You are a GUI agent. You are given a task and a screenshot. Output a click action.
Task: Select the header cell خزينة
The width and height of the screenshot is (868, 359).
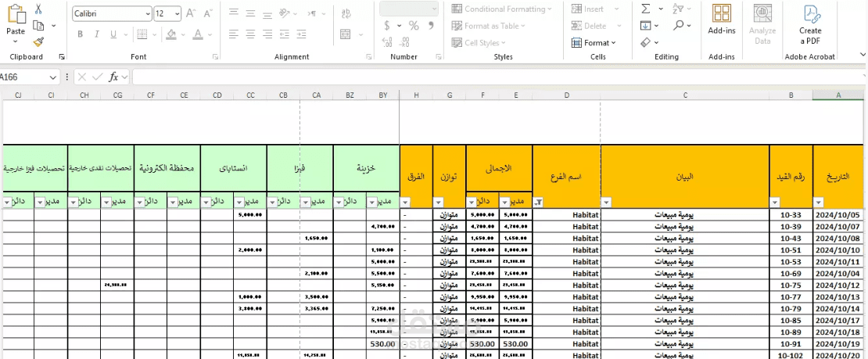point(367,168)
